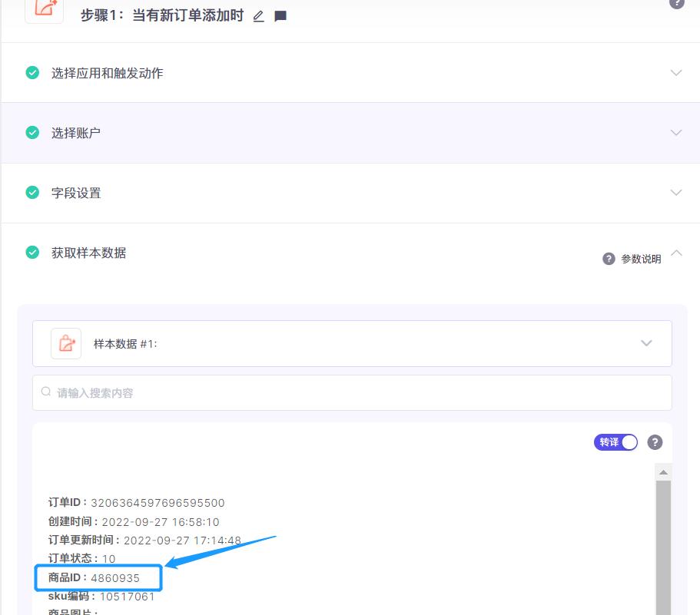Click the shopping bag icon in 样本数据 #1
This screenshot has height=615, width=700.
coord(66,343)
